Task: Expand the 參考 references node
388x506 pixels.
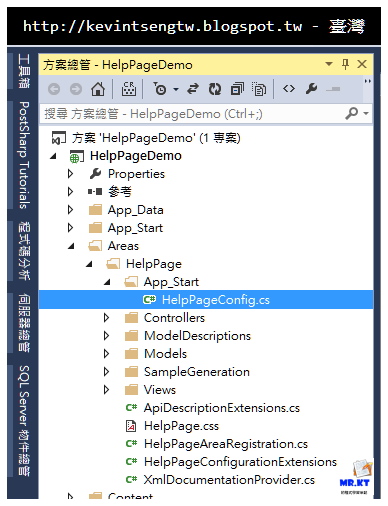Action: [x=70, y=192]
